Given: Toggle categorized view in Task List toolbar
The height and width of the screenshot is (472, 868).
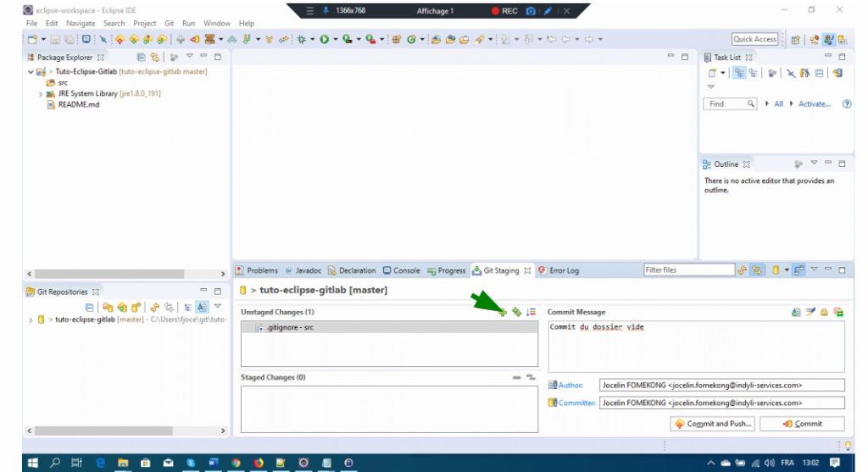Looking at the screenshot, I should tap(739, 73).
